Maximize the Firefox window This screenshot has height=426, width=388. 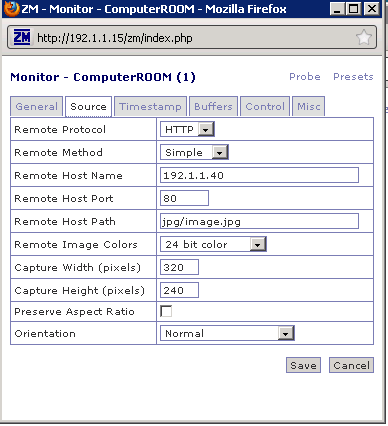point(354,8)
